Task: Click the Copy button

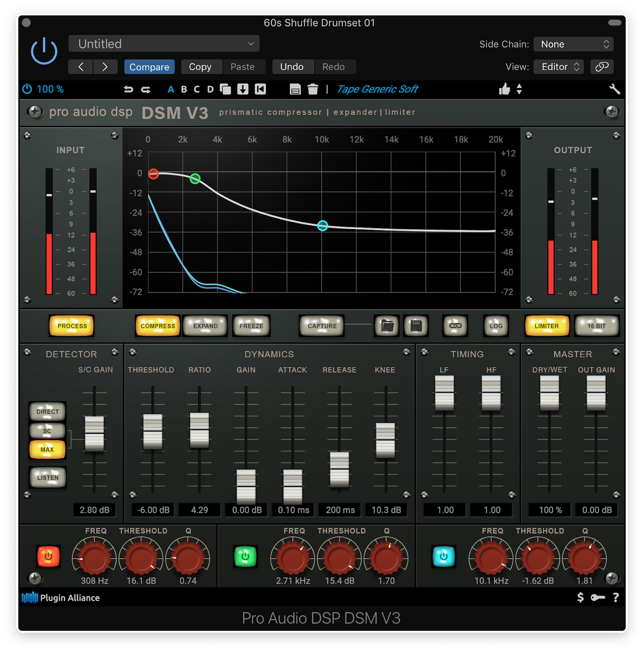Action: tap(200, 67)
